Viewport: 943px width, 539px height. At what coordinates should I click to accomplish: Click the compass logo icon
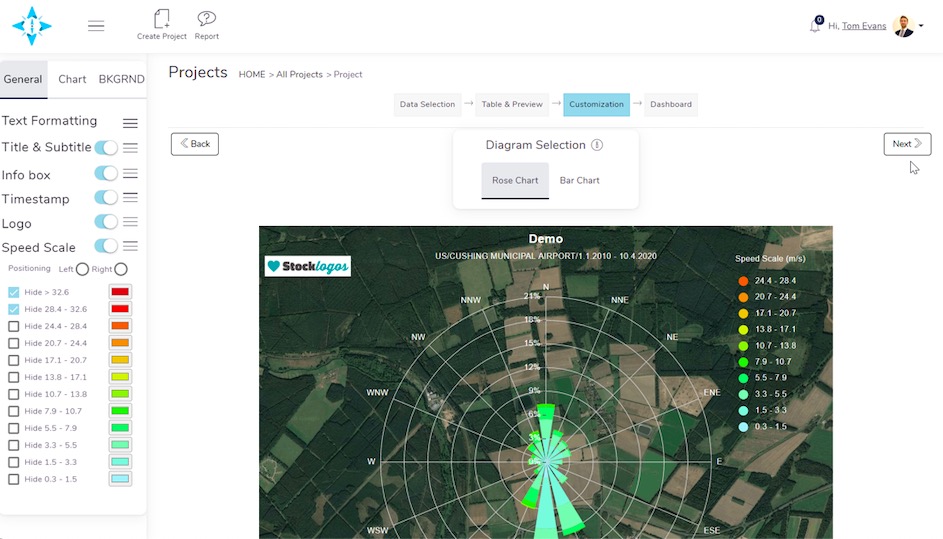(32, 26)
